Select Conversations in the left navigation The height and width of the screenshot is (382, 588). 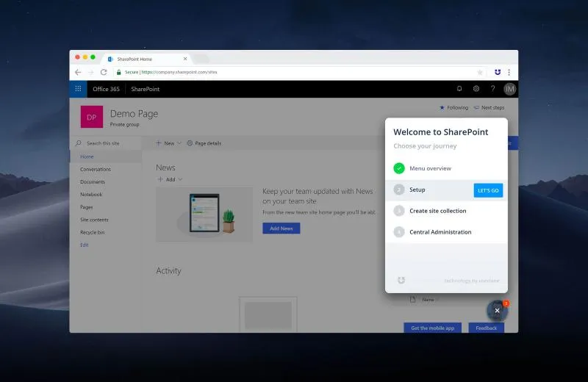tap(96, 170)
